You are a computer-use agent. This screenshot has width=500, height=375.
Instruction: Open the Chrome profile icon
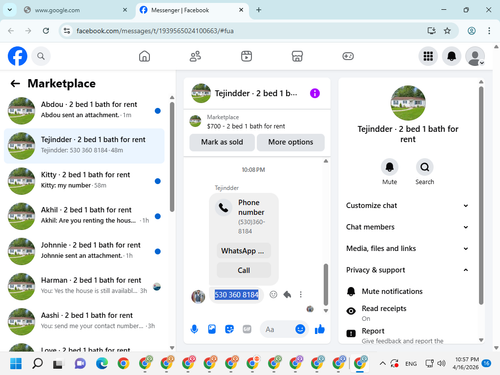coord(471,31)
